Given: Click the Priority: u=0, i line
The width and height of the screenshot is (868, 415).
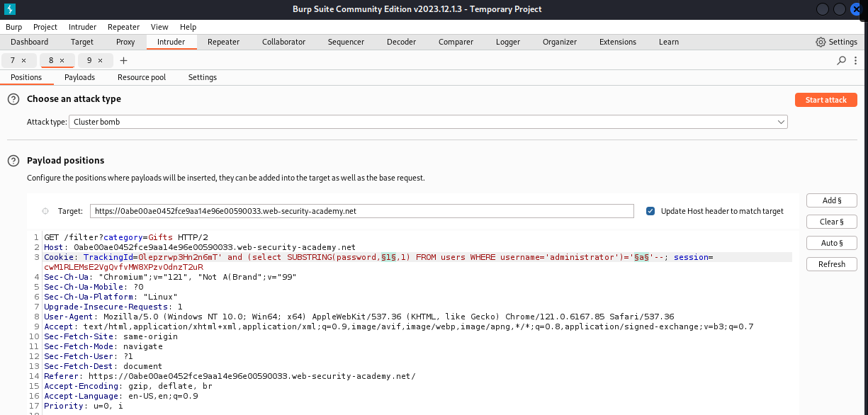Looking at the screenshot, I should click(x=84, y=406).
